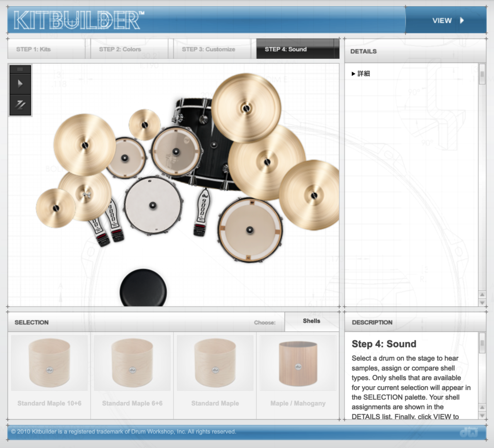Click the left crash cymbal

pyautogui.click(x=85, y=145)
